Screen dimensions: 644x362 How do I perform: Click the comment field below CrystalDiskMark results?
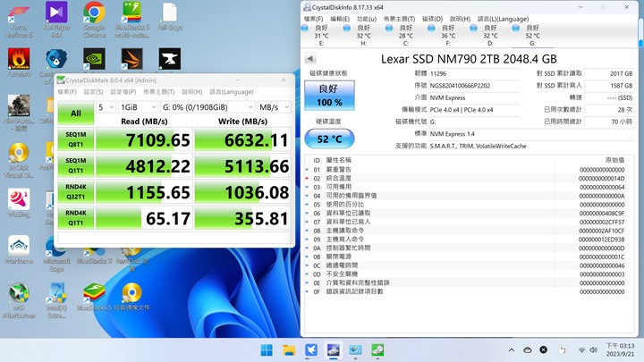point(174,238)
